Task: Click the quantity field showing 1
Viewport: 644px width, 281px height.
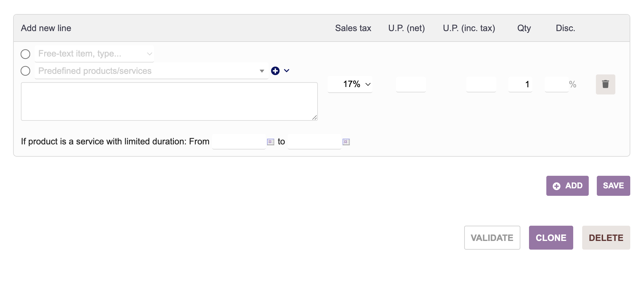Action: 520,84
